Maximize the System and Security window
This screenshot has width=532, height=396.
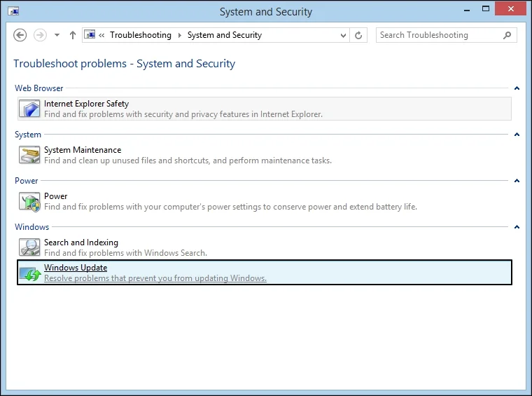[x=486, y=9]
